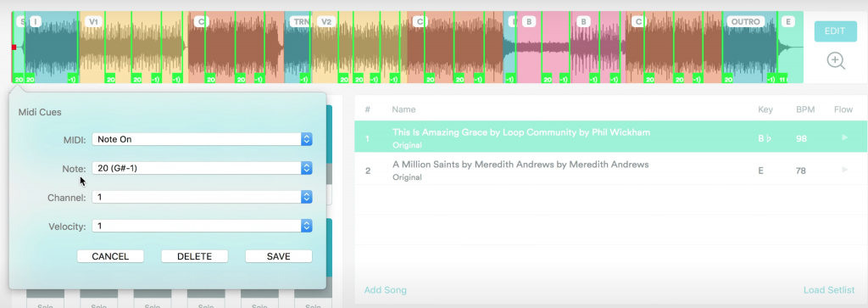The height and width of the screenshot is (308, 868).
Task: Open the Velocity dropdown
Action: click(202, 226)
